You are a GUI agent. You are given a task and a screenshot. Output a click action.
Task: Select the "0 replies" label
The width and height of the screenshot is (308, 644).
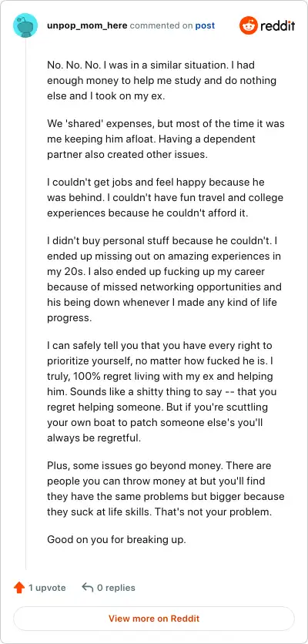coord(115,588)
